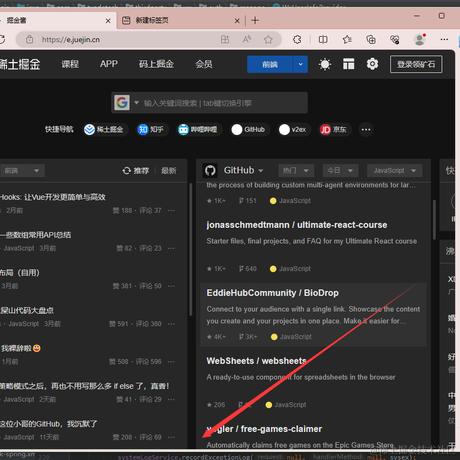Click the GitHub panel scrollbar
The width and height of the screenshot is (460, 460).
pyautogui.click(x=434, y=219)
